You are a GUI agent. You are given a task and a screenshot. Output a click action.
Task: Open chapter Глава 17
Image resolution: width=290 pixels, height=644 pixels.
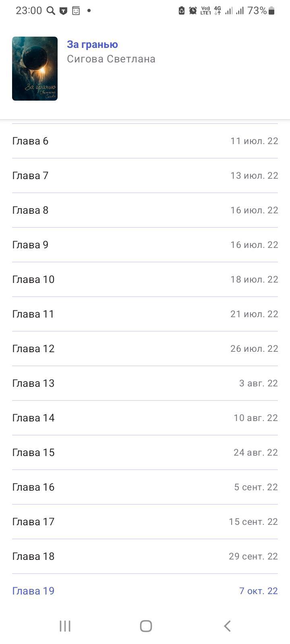[x=33, y=522]
